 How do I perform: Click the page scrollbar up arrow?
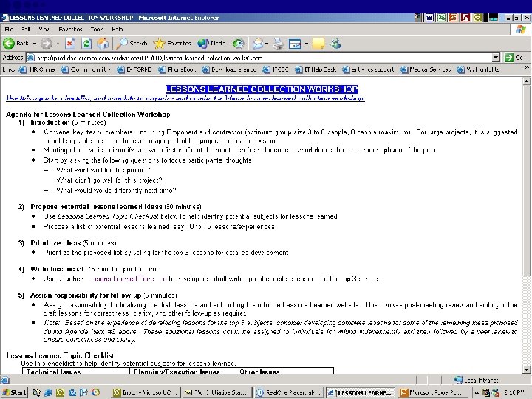(526, 81)
